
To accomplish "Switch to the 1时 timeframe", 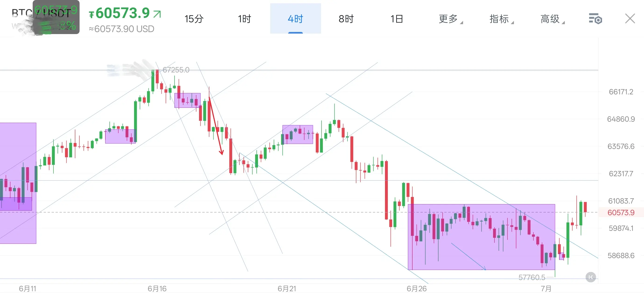I will [x=244, y=19].
